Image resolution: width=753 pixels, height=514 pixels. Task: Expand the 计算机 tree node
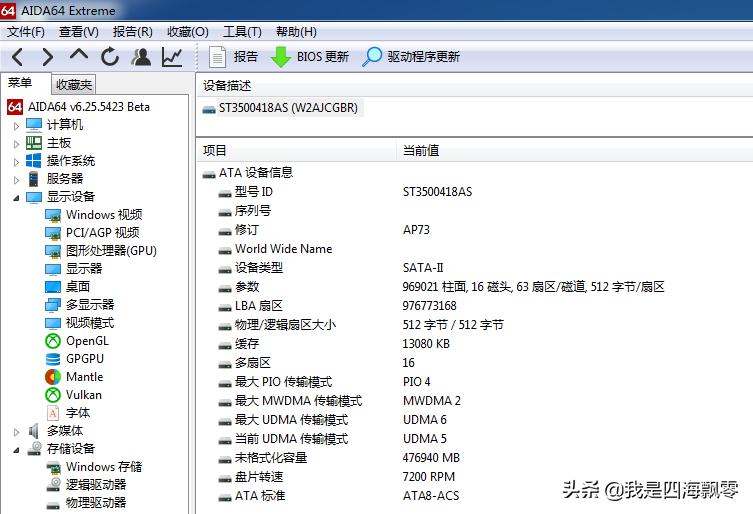pos(16,126)
